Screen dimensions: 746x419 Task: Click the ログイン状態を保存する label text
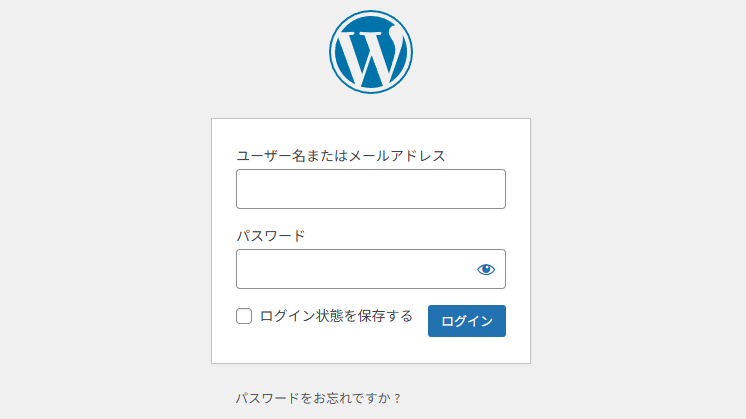[336, 316]
